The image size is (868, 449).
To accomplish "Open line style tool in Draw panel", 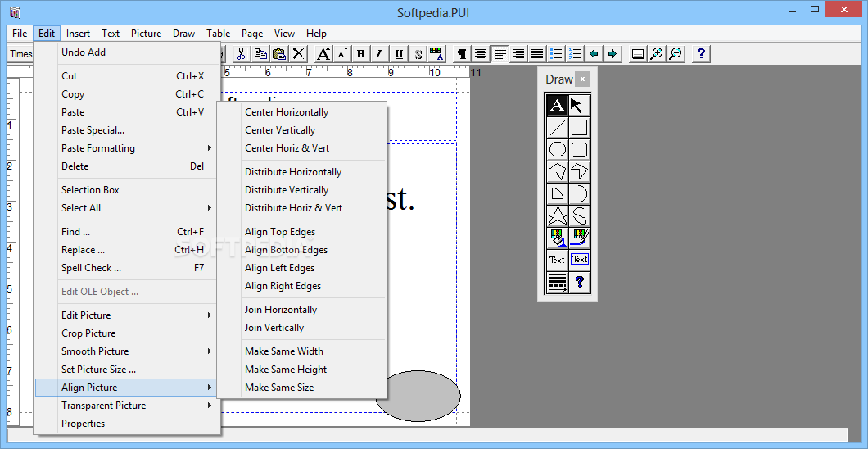I will tap(557, 283).
